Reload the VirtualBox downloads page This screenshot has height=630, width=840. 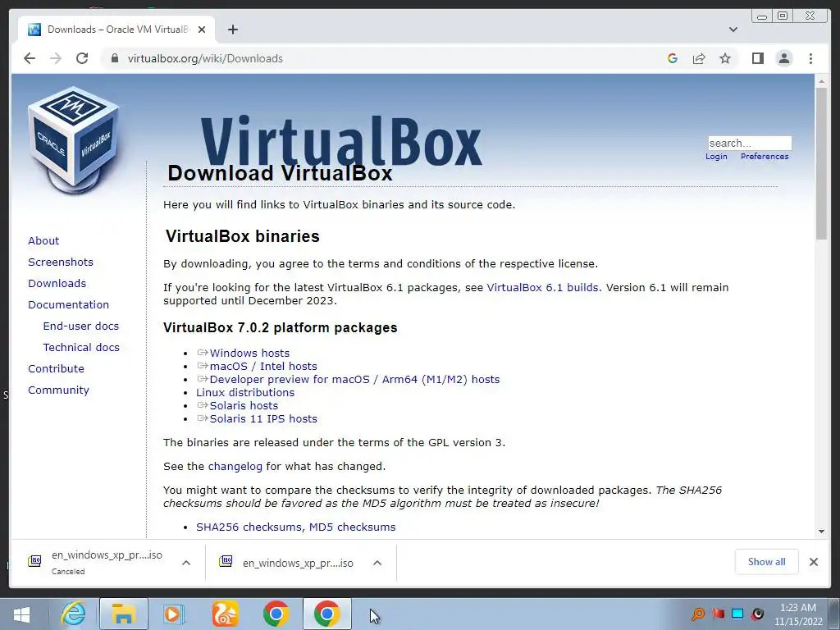tap(82, 58)
